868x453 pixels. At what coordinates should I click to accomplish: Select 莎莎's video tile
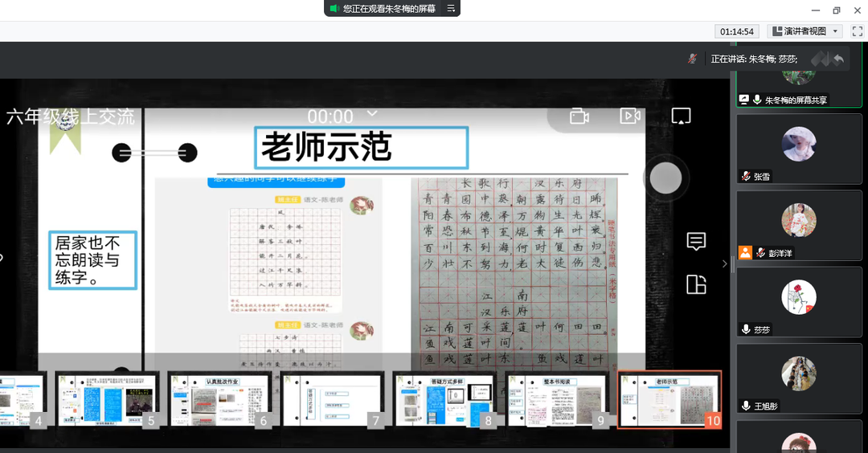coord(799,301)
